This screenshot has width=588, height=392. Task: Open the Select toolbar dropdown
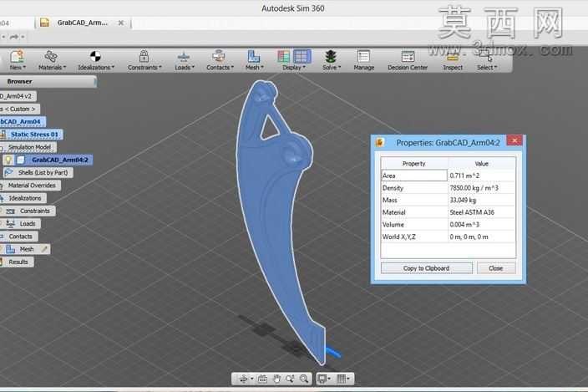pos(486,60)
